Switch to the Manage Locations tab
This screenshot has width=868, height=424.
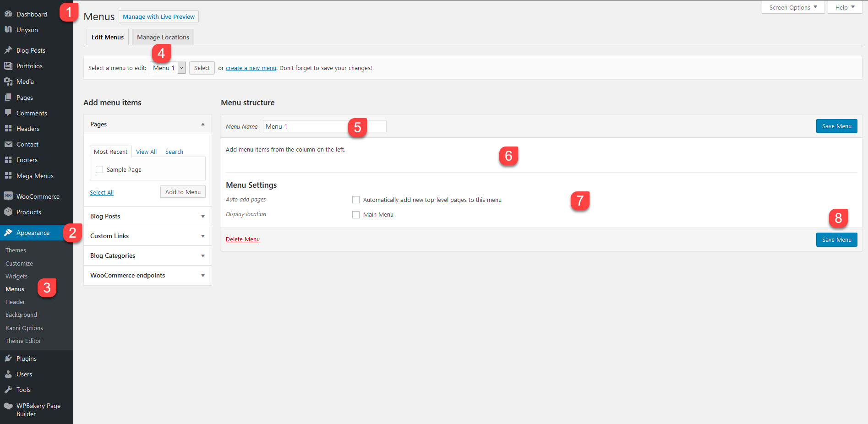(x=163, y=37)
